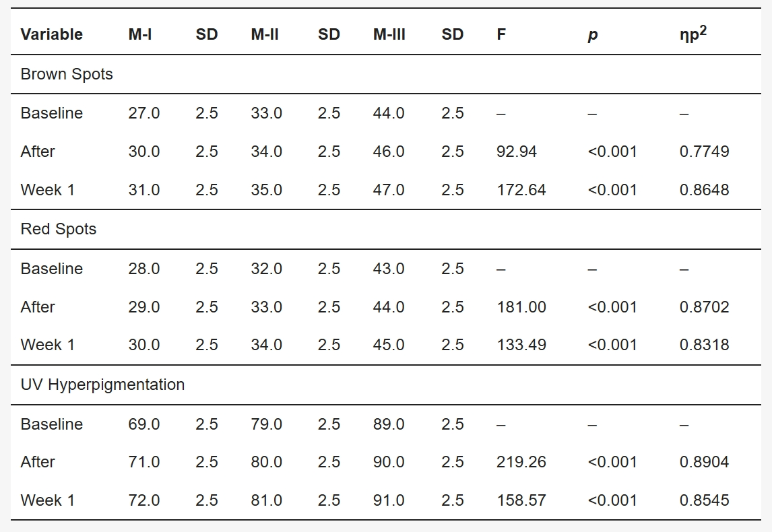The height and width of the screenshot is (532, 772).
Task: Click the Brown Spots Week 1 value 47.0
Action: (x=389, y=189)
